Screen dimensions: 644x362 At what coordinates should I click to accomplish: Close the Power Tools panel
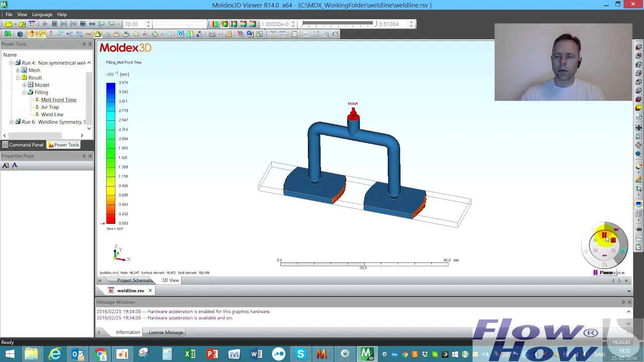click(90, 44)
